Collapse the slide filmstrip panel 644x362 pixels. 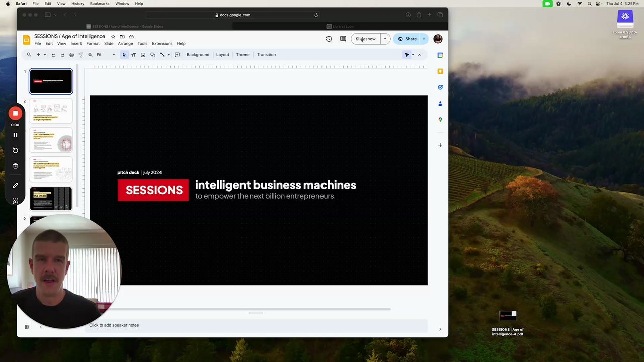click(x=41, y=327)
